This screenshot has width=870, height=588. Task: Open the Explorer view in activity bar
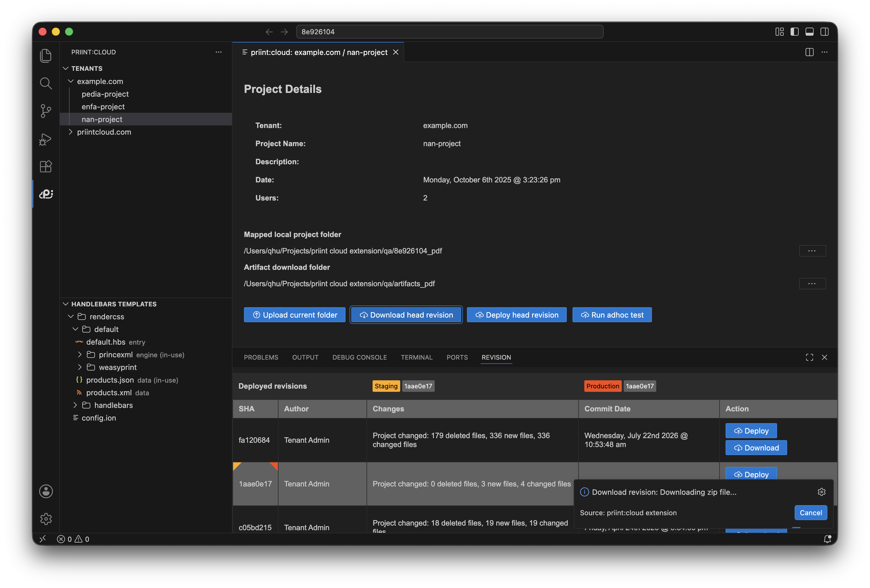[46, 56]
